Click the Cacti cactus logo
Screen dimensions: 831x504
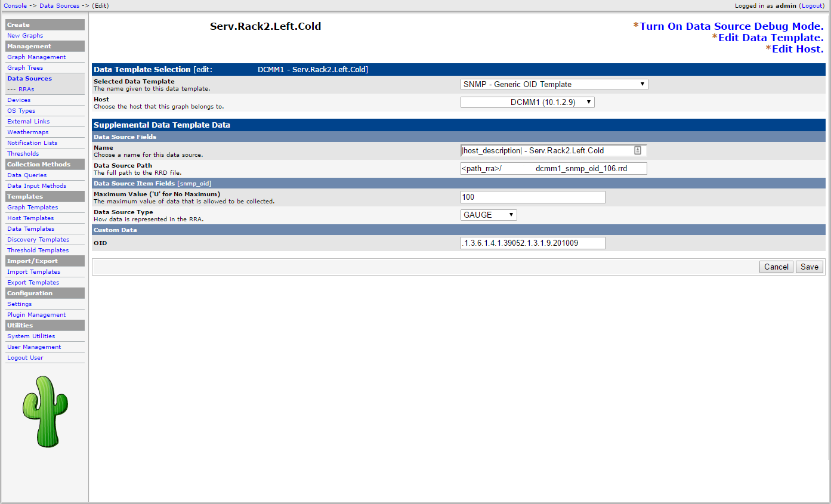point(45,412)
